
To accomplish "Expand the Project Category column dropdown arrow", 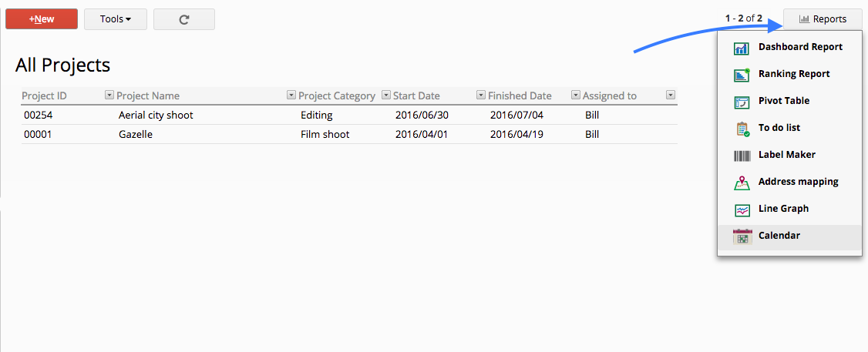I will click(386, 96).
